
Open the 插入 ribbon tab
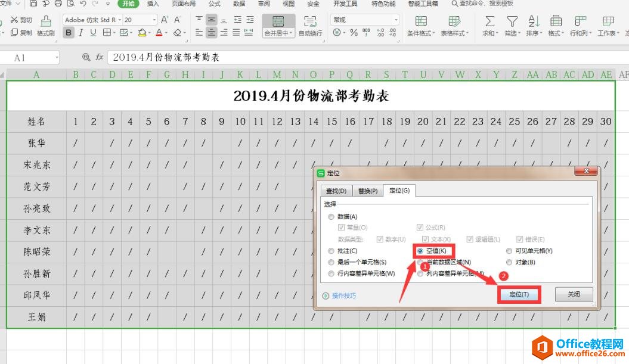(x=153, y=4)
